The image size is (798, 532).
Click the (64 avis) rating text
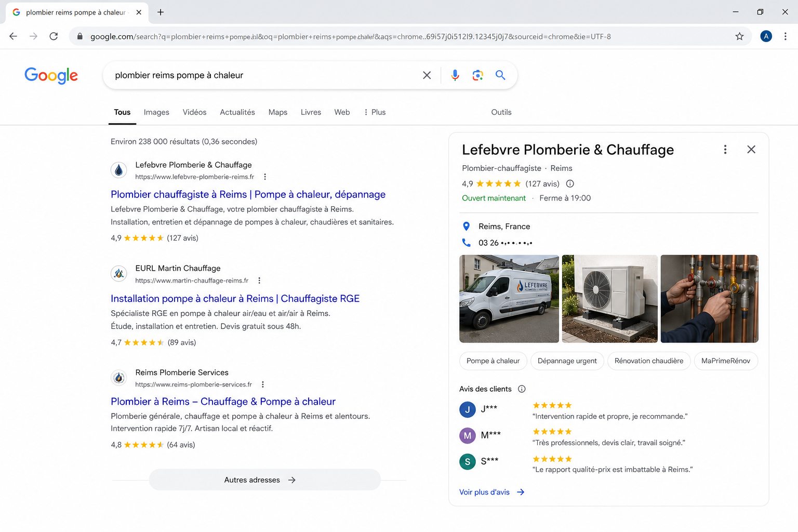pyautogui.click(x=181, y=445)
